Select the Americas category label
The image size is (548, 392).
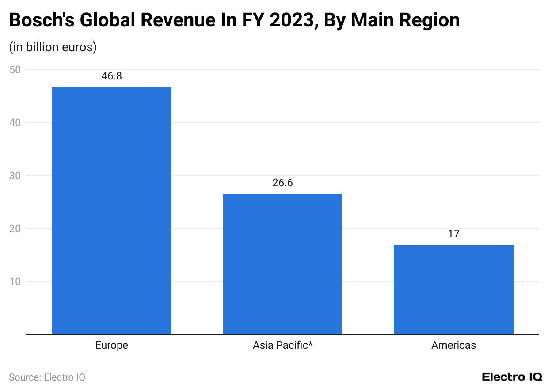(x=453, y=345)
